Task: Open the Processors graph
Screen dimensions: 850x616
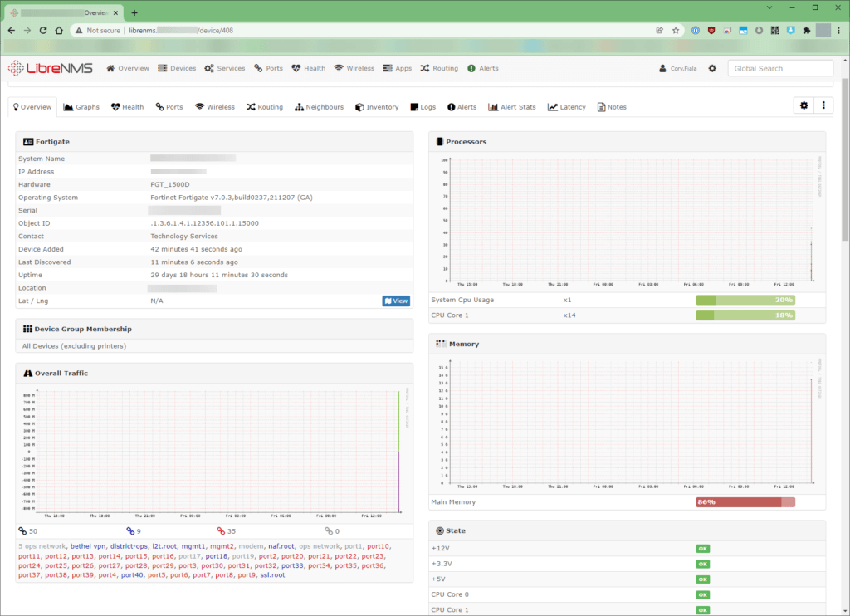Action: pyautogui.click(x=628, y=221)
